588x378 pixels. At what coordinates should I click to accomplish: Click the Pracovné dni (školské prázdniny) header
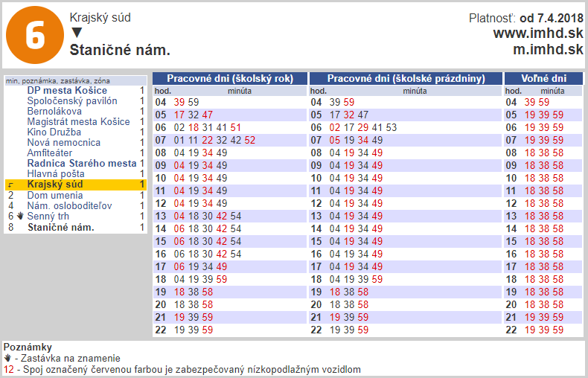pyautogui.click(x=406, y=78)
